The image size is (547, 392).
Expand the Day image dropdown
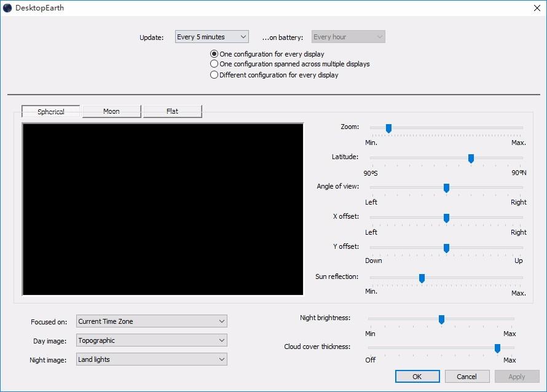151,340
